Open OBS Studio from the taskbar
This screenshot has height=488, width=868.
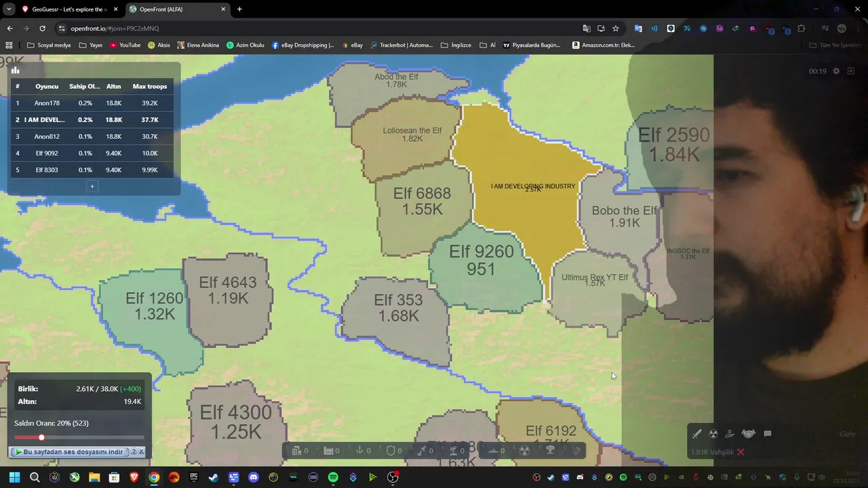pos(393,477)
